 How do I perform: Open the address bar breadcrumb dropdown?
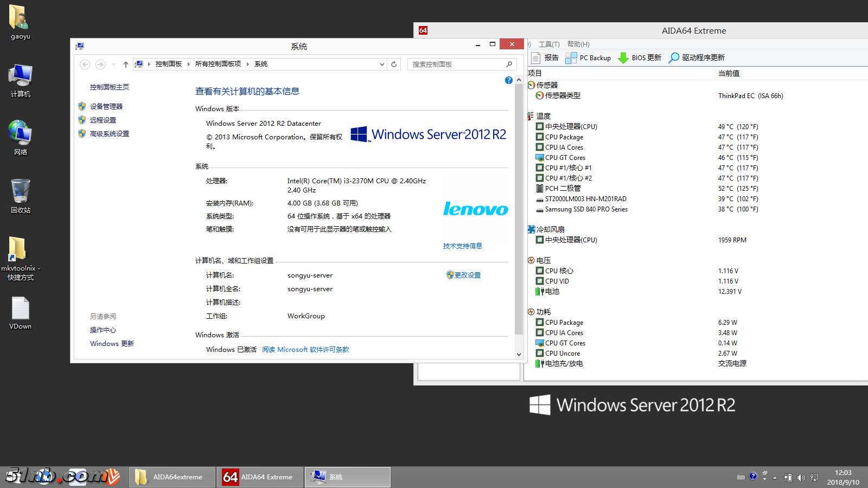382,63
